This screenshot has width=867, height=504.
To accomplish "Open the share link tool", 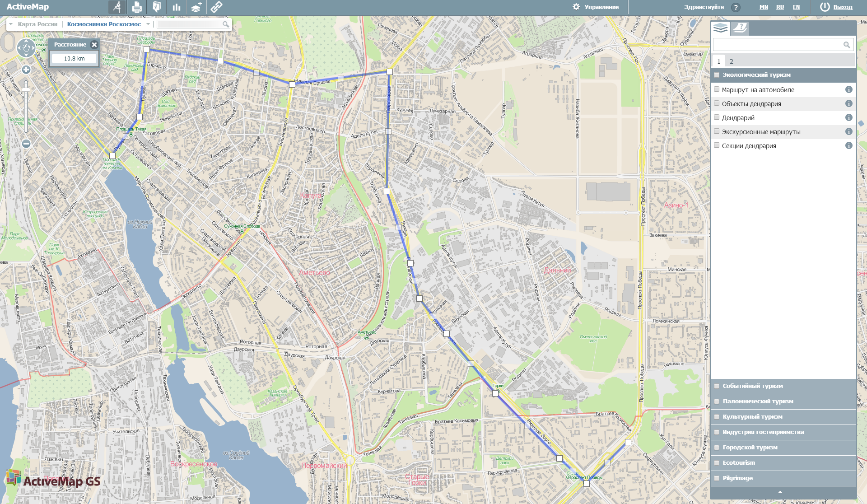I will pos(216,7).
